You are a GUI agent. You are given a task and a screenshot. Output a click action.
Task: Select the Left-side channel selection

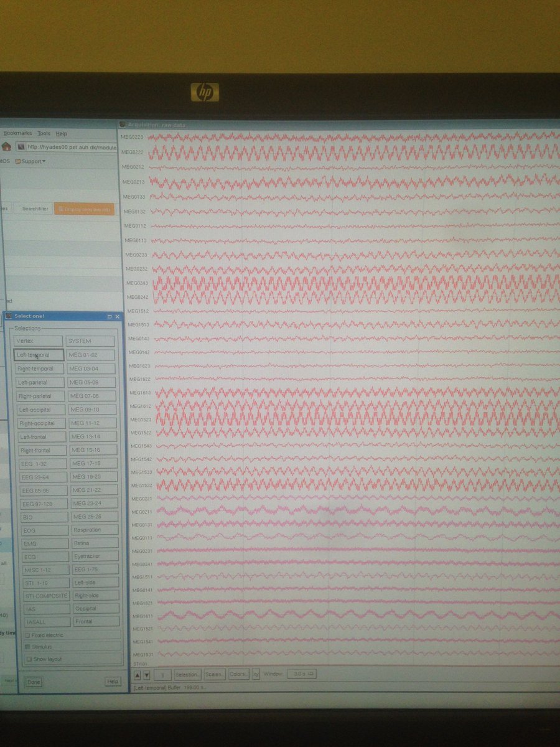coord(96,582)
